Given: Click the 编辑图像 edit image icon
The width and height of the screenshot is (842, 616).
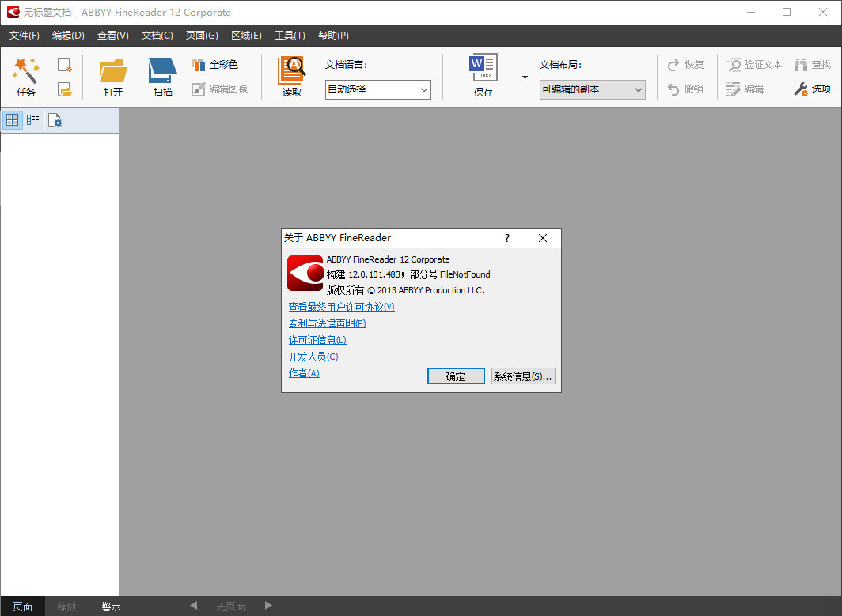Looking at the screenshot, I should tap(199, 89).
